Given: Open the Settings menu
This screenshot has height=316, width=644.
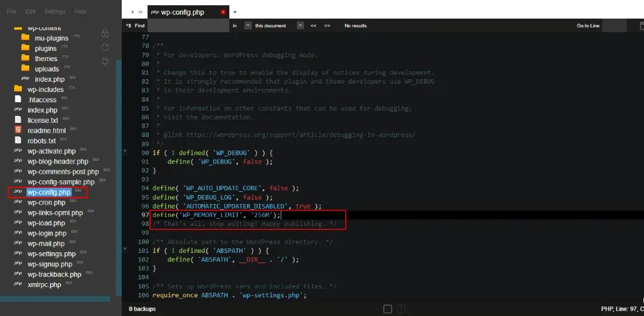Looking at the screenshot, I should coord(55,12).
